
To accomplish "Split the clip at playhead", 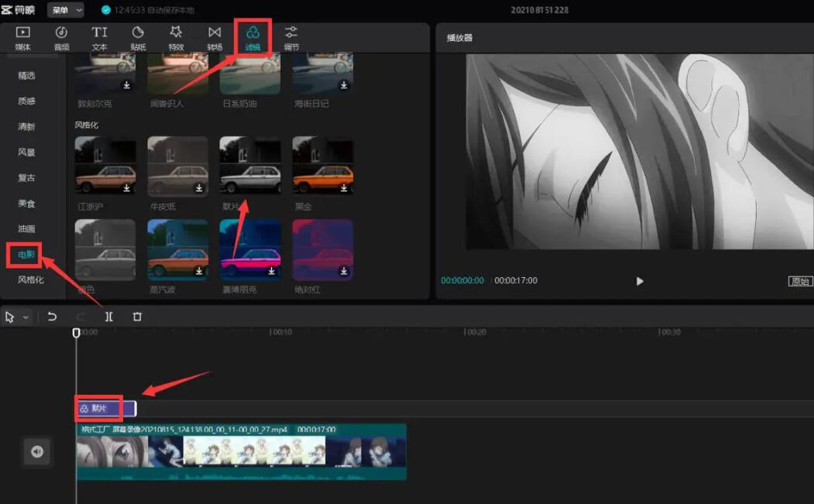I will (109, 317).
